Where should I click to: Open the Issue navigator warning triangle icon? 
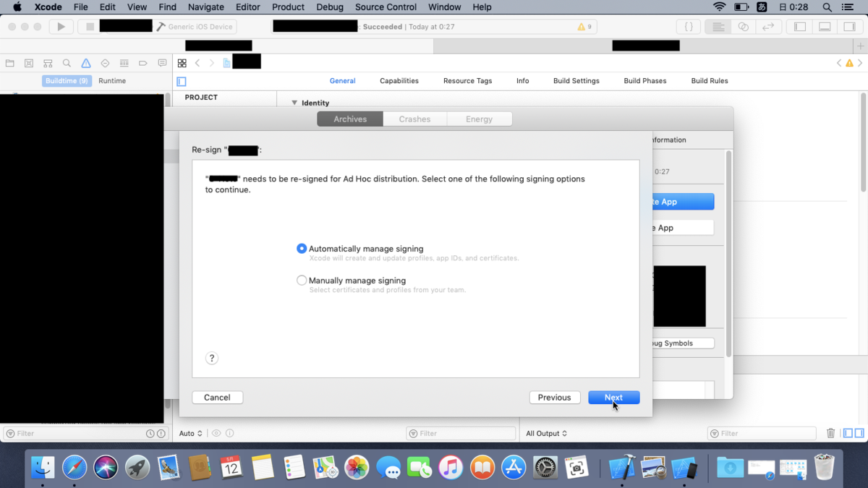(x=86, y=64)
